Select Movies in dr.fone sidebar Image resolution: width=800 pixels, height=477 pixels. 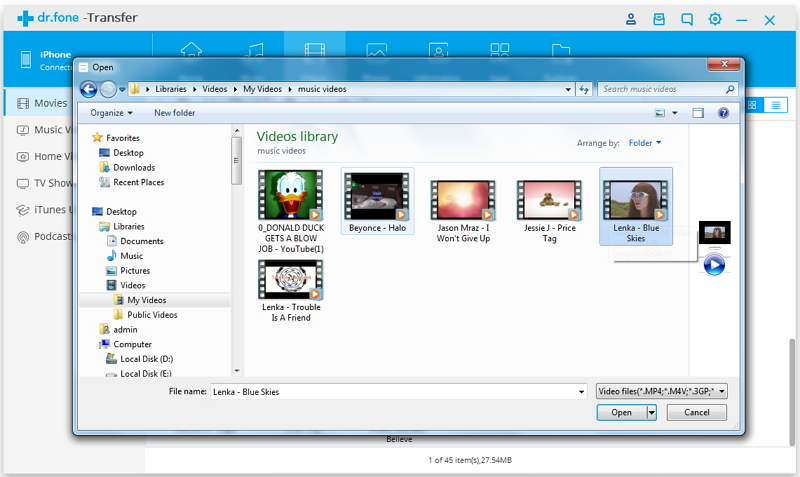coord(41,103)
